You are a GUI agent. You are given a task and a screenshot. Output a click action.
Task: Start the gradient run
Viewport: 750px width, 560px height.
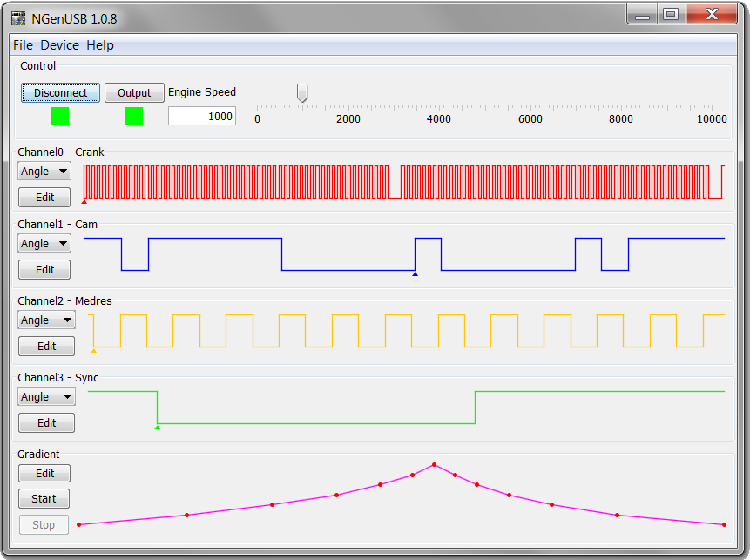coord(44,499)
